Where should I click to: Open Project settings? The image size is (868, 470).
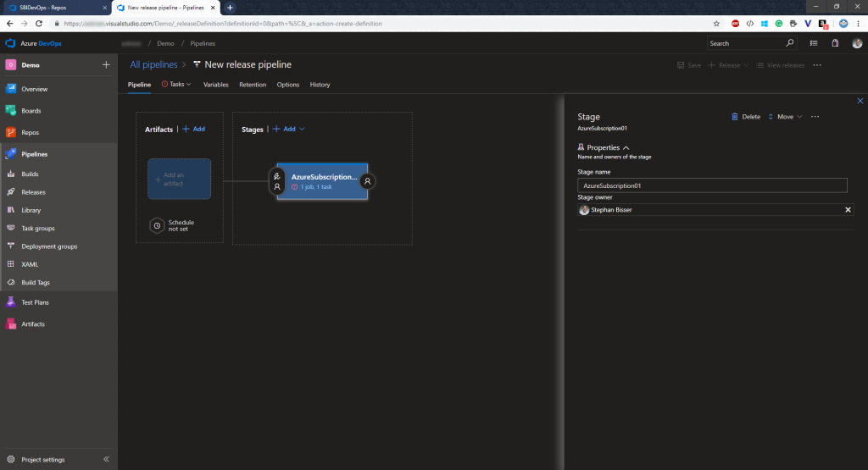(x=42, y=460)
